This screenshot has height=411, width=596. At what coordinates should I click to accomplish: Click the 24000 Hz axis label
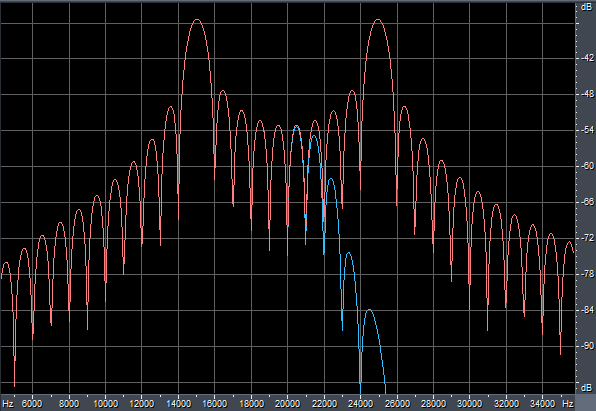coord(361,403)
